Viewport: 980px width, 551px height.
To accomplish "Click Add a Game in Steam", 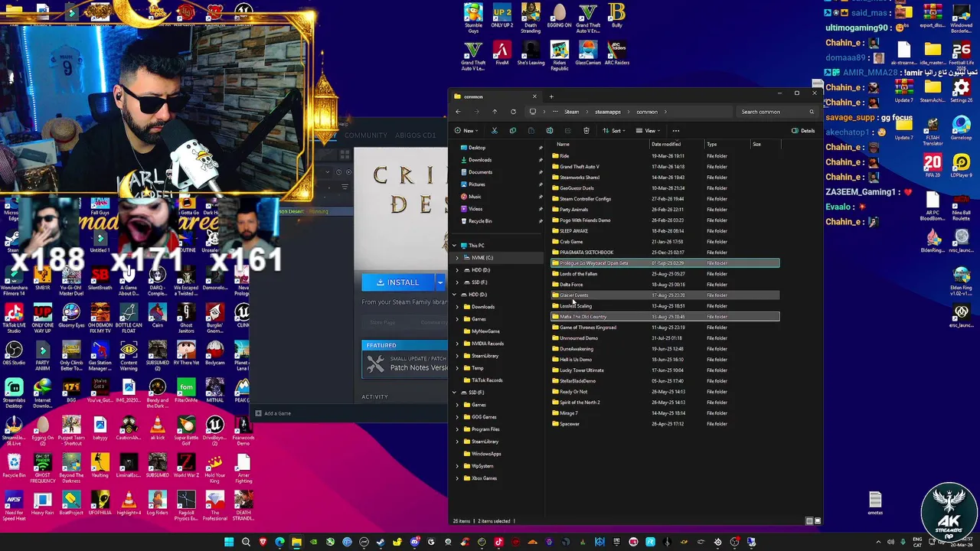I will coord(273,413).
